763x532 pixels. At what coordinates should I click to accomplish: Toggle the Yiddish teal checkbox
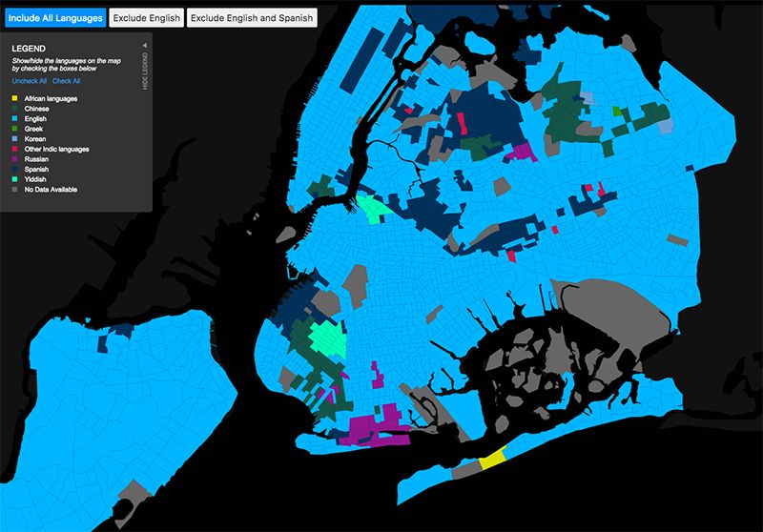15,179
